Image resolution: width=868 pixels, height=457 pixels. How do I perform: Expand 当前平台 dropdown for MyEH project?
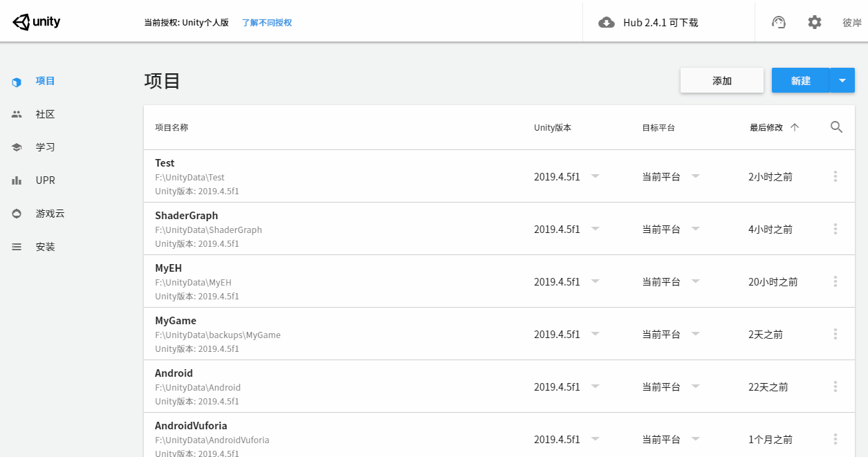pos(695,281)
